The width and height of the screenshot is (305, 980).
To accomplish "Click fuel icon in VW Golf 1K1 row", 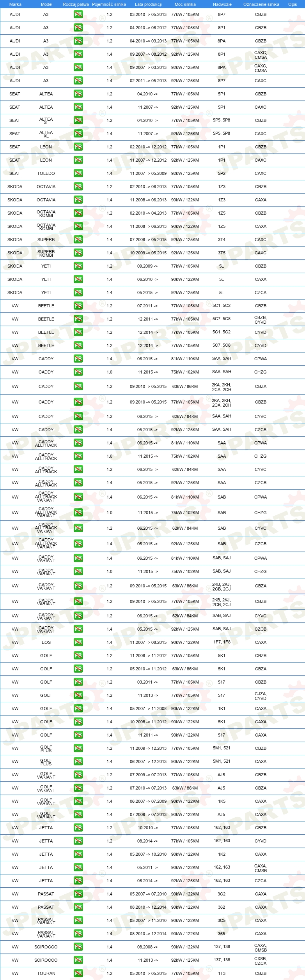I will (78, 709).
